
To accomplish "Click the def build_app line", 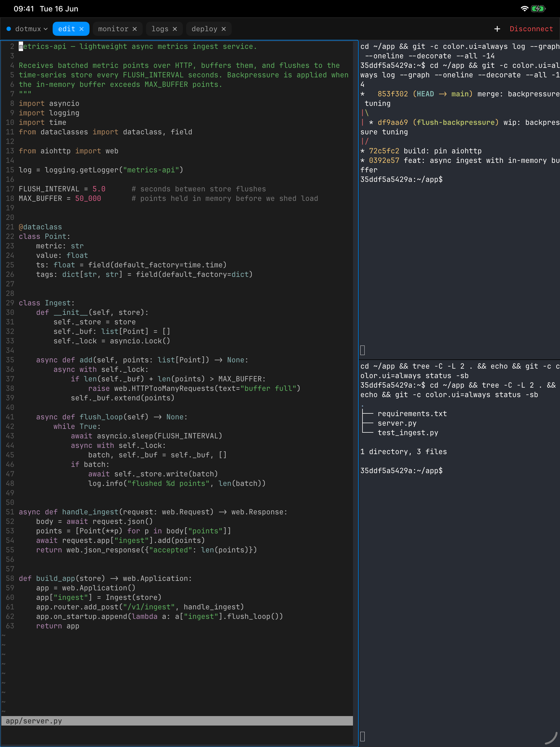I will pyautogui.click(x=105, y=578).
